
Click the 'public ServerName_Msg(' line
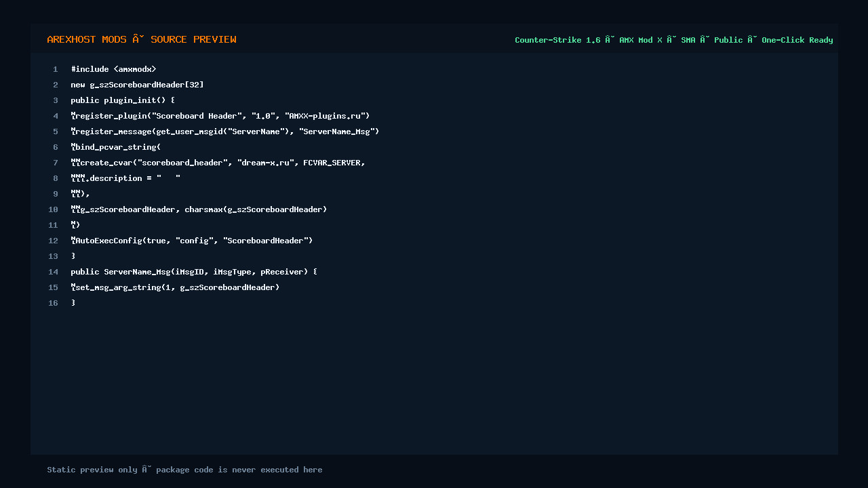click(194, 272)
